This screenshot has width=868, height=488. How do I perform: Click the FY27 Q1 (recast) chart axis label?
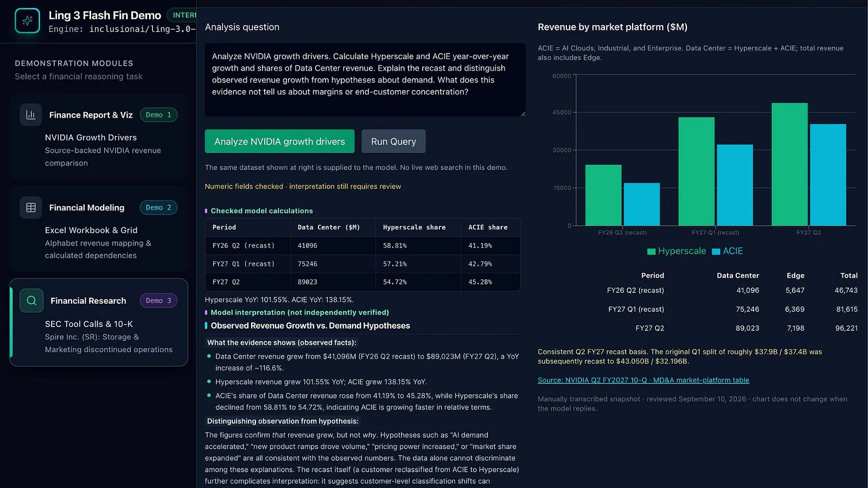[716, 233]
